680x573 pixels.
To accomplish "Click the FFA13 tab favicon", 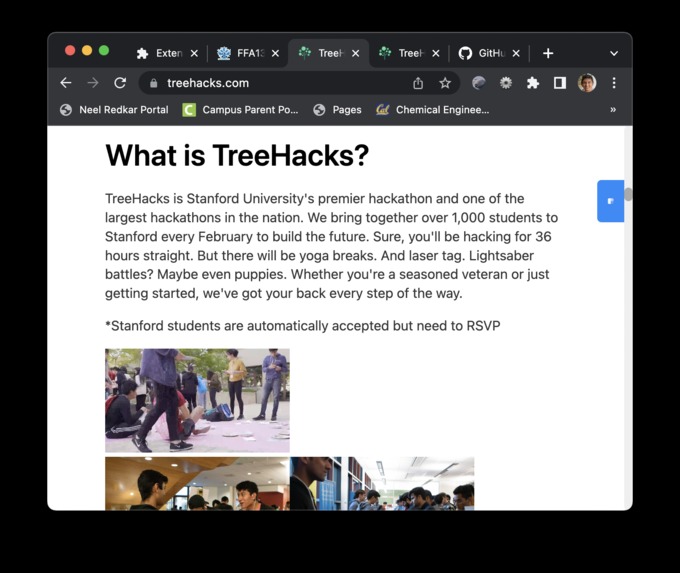I will (224, 53).
